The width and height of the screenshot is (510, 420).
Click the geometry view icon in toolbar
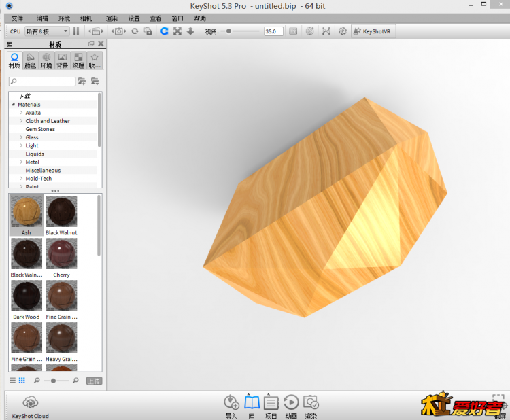pyautogui.click(x=326, y=31)
